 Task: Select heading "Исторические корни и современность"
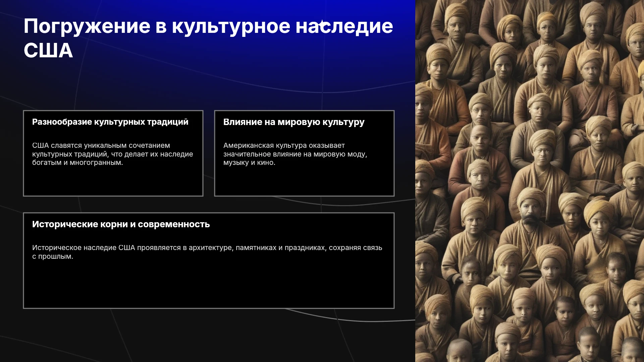click(x=121, y=224)
